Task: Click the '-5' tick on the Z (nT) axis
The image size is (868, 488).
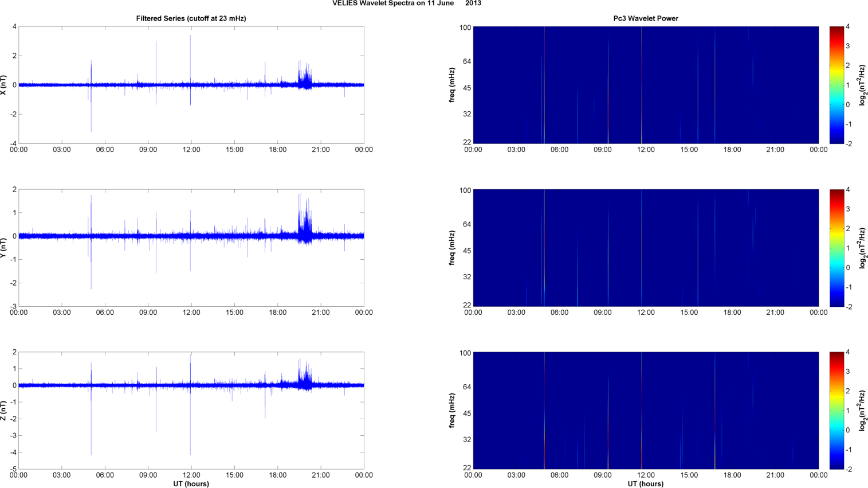Action: [13, 469]
